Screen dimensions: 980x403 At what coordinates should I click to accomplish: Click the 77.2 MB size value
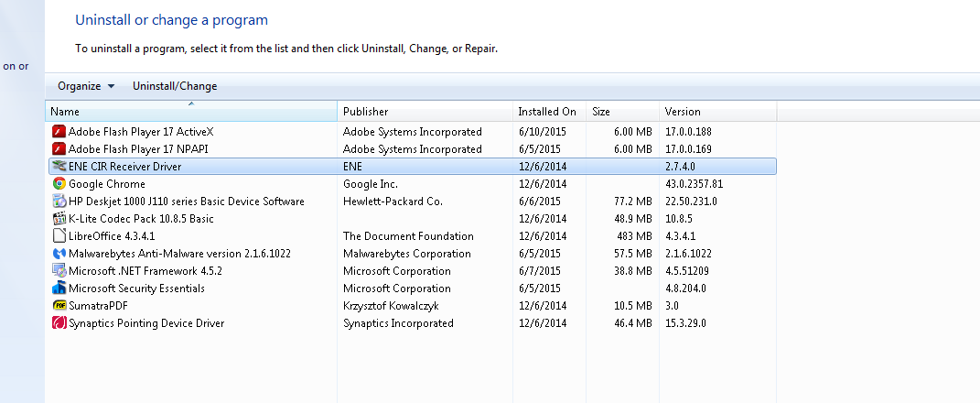(632, 201)
